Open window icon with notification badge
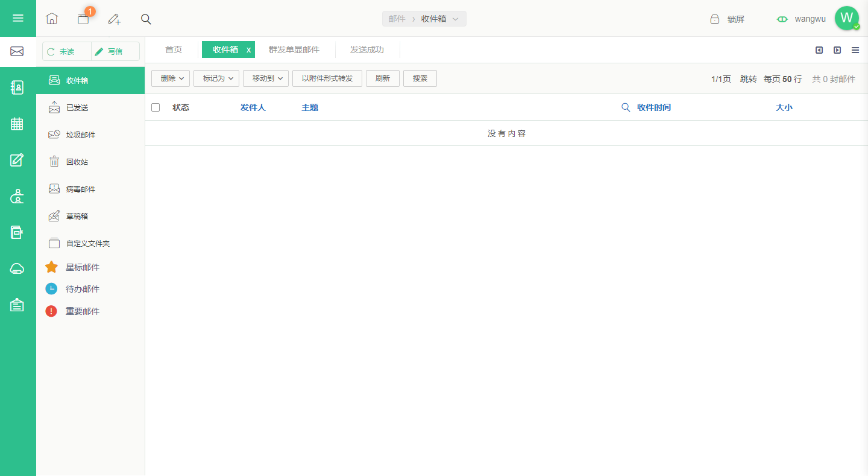The height and width of the screenshot is (476, 868). [x=83, y=19]
